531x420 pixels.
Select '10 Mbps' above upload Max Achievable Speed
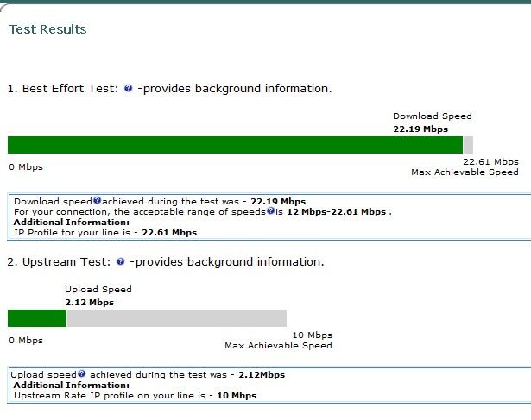313,335
